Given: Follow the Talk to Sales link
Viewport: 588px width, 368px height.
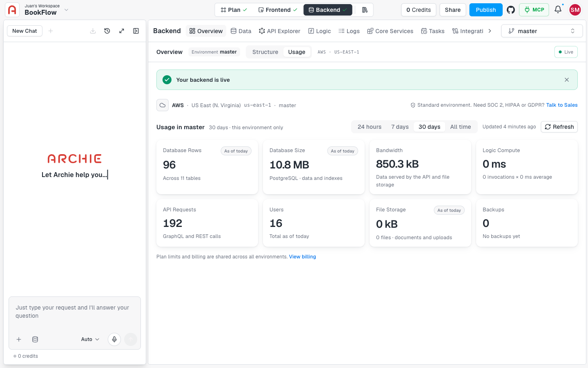Looking at the screenshot, I should pyautogui.click(x=562, y=105).
